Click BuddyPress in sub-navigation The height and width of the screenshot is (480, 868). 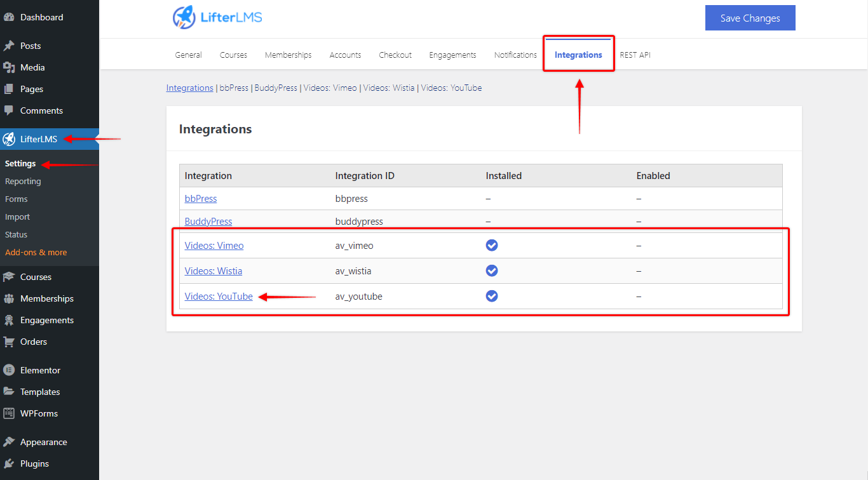[276, 88]
